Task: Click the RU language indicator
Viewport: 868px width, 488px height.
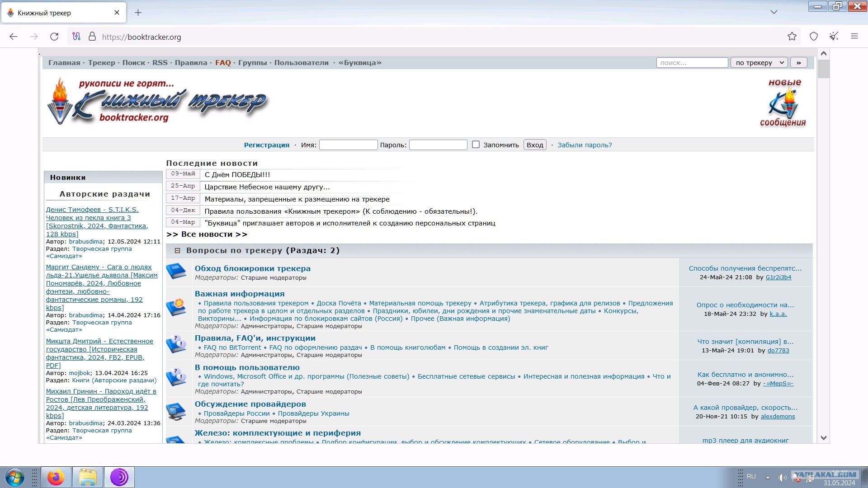Action: (x=751, y=476)
